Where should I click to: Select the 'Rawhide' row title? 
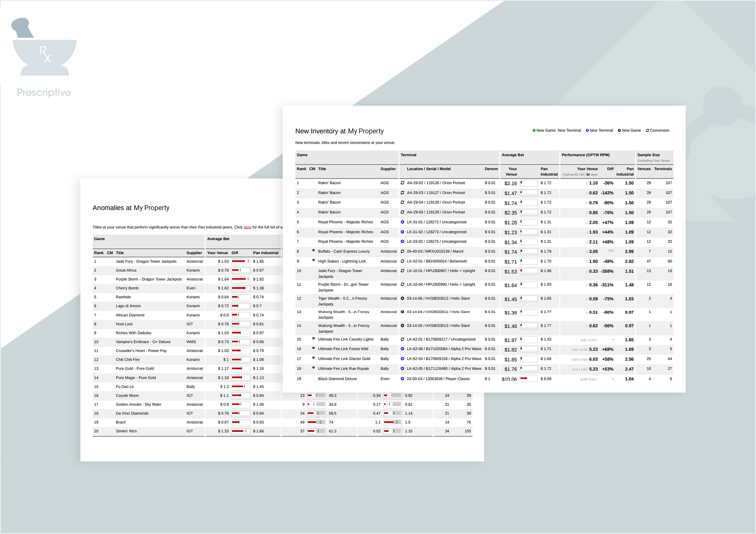click(123, 297)
